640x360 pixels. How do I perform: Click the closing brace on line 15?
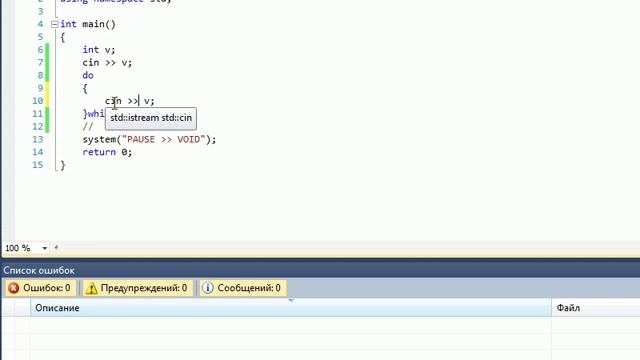point(63,165)
